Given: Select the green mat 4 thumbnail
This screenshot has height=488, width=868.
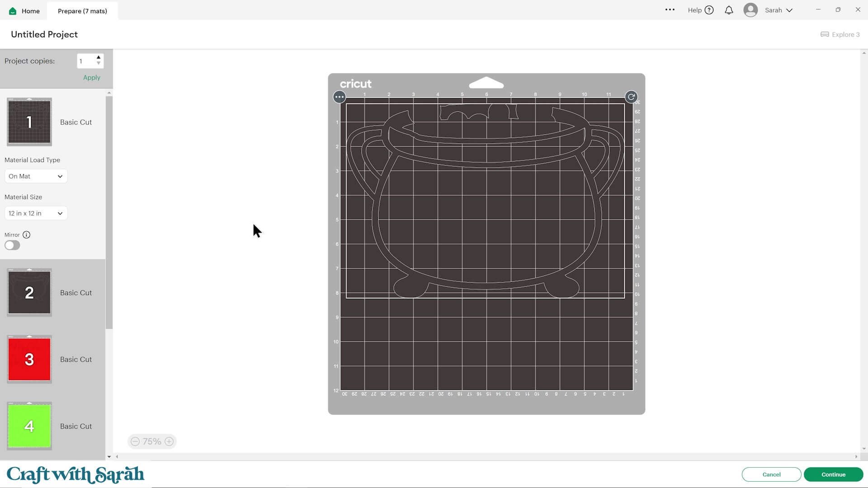Looking at the screenshot, I should point(29,426).
